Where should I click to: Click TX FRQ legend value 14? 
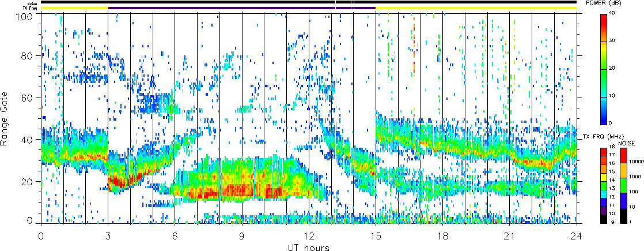[x=612, y=180]
